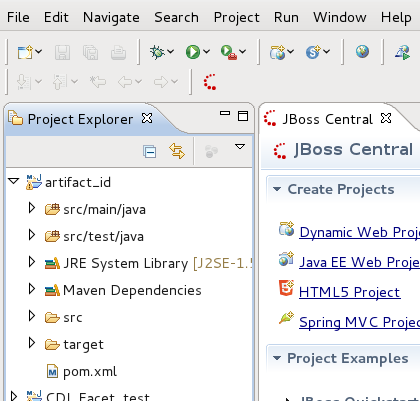This screenshot has width=420, height=401.
Task: Click the Save toolbar icon
Action: pos(62,52)
